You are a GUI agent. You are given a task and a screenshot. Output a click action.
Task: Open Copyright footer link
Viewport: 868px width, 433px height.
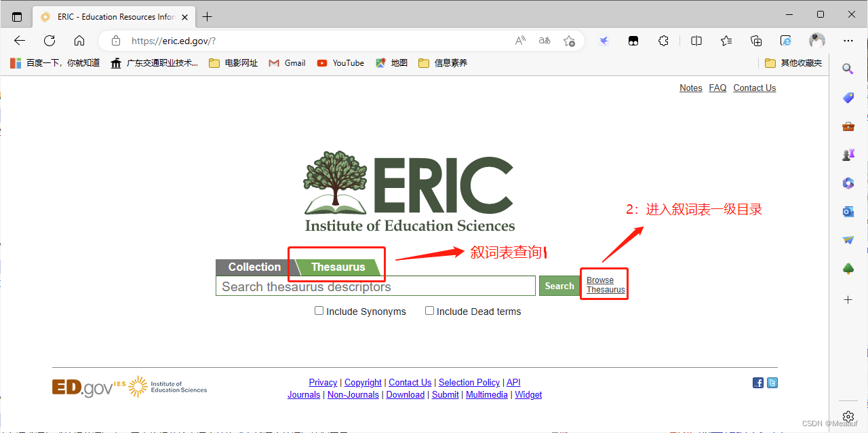pyautogui.click(x=363, y=383)
